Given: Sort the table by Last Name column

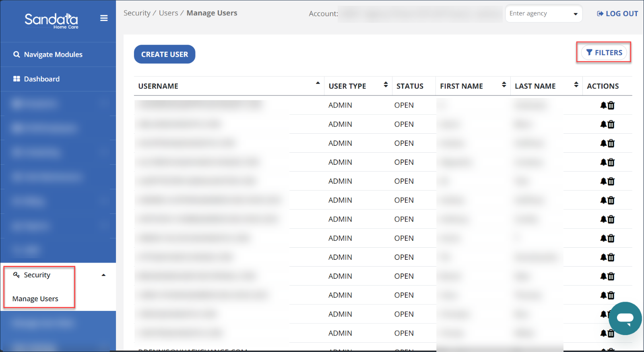Looking at the screenshot, I should pos(576,85).
